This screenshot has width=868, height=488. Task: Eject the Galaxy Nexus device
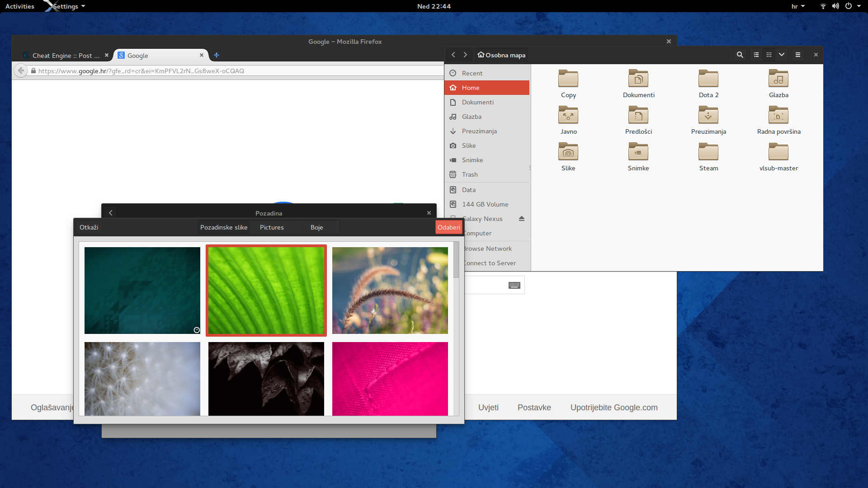click(x=522, y=219)
